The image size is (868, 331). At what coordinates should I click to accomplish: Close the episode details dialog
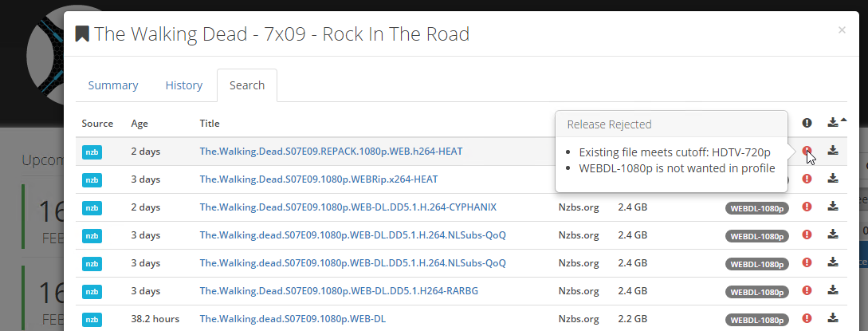coord(842,30)
